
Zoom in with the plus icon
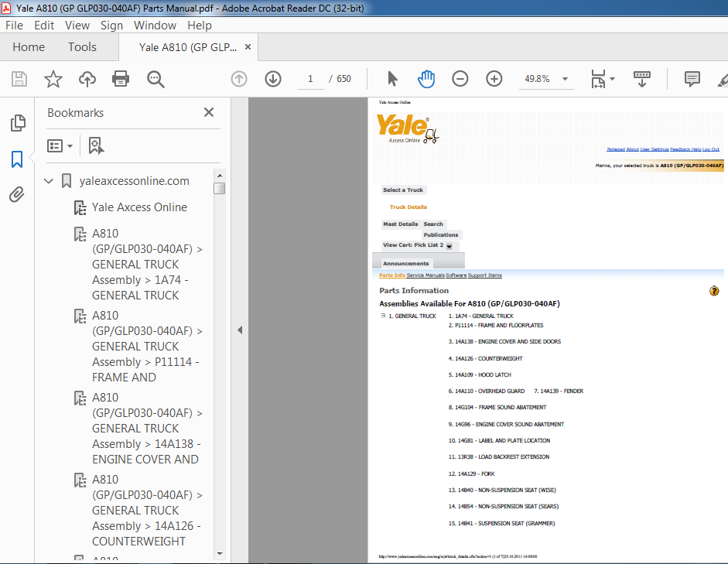(494, 79)
